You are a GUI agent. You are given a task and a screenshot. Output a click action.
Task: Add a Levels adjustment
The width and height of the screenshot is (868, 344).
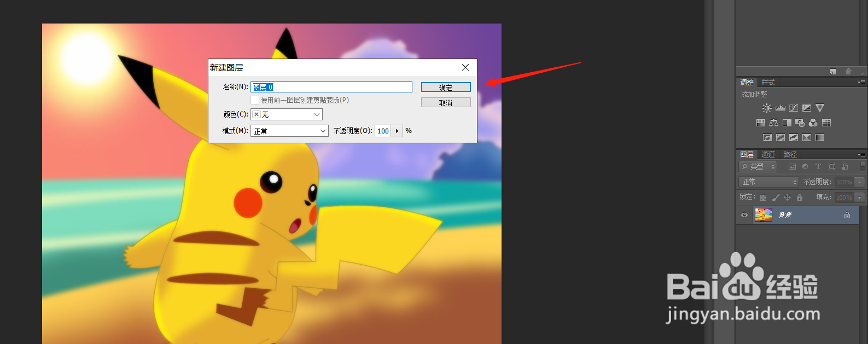coord(780,108)
